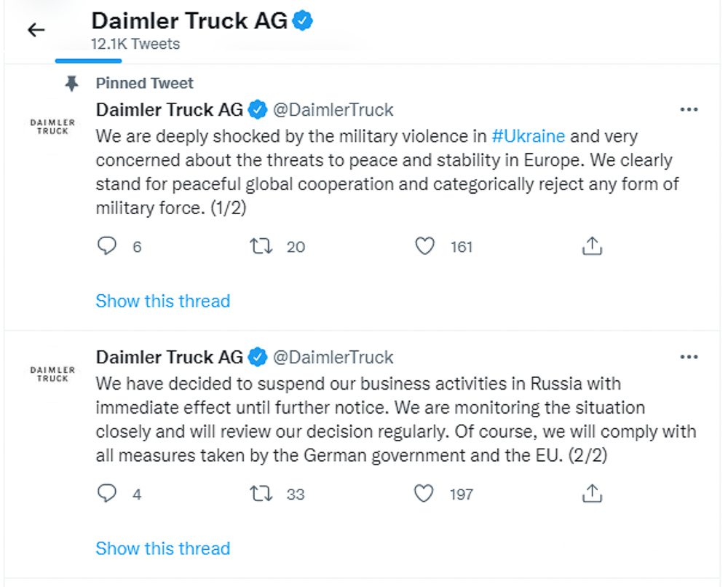The height and width of the screenshot is (587, 728).
Task: Share the pinned Ukraine tweet
Action: click(593, 246)
